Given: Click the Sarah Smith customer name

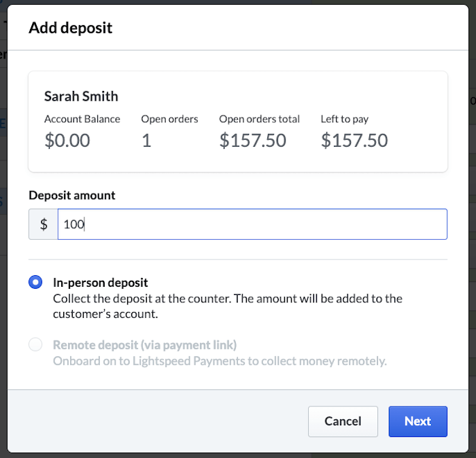Looking at the screenshot, I should (x=81, y=96).
